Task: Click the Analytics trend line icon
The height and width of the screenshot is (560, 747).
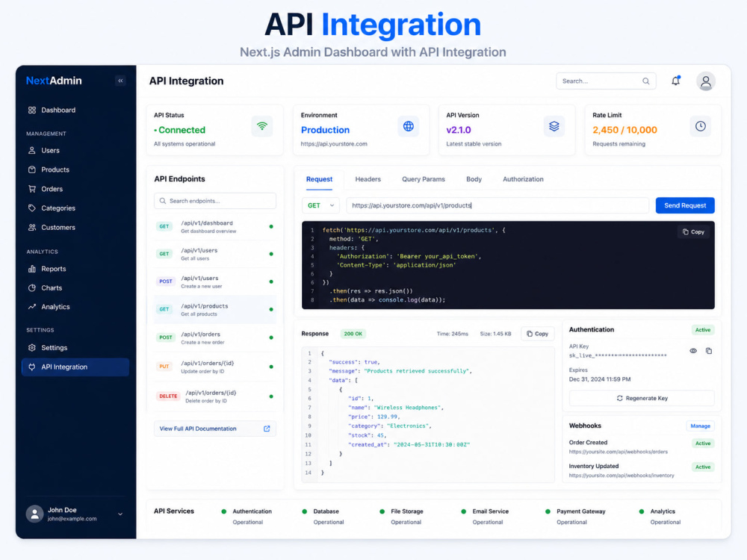Action: 32,307
